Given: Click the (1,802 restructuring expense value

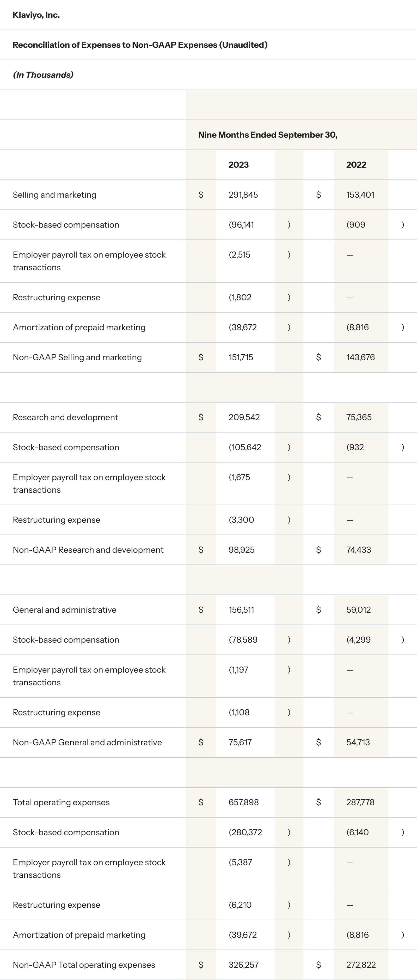Looking at the screenshot, I should tap(240, 298).
